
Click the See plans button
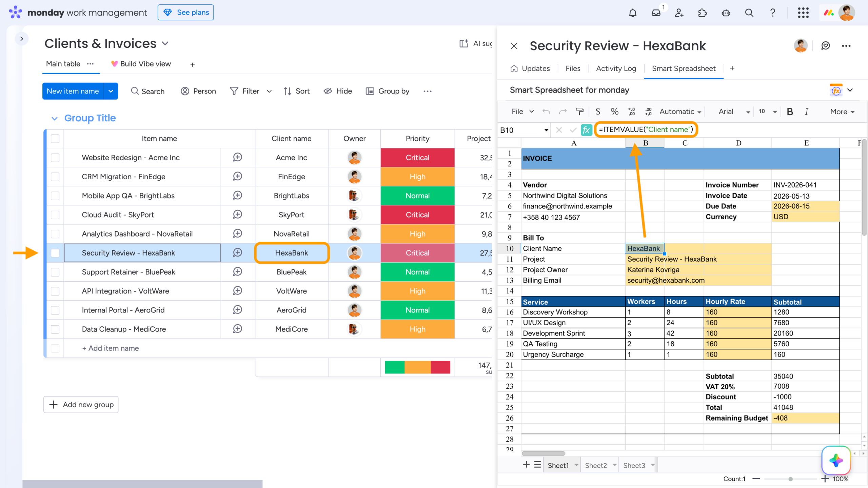click(186, 13)
